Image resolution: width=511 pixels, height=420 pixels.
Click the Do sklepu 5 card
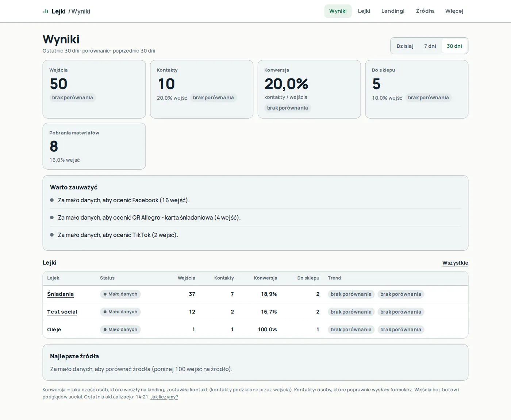(416, 89)
